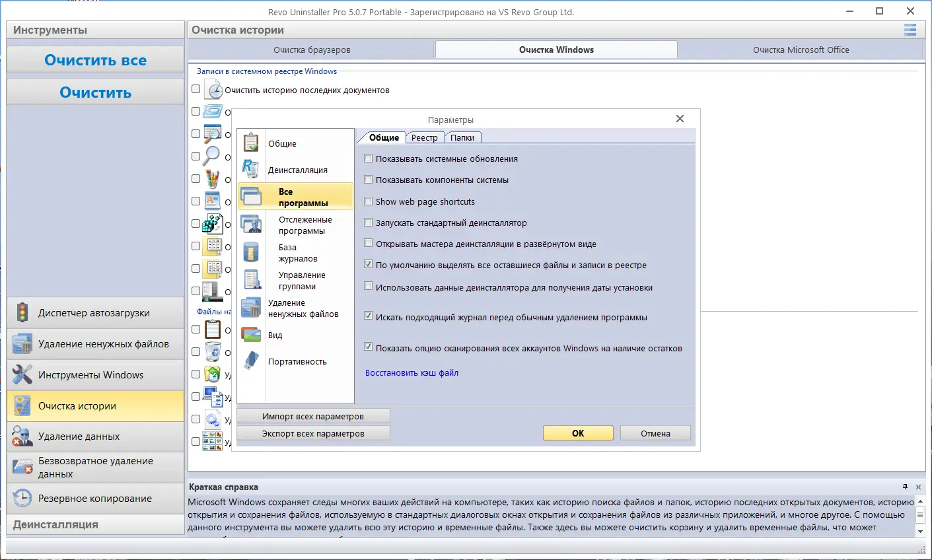
Task: Tick checkbox for Очистить историю последних документов
Action: [x=196, y=89]
